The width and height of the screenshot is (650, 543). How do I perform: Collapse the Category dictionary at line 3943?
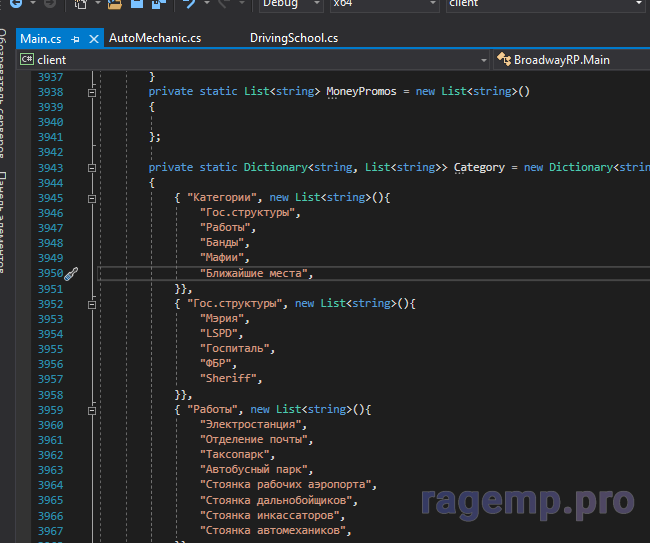pyautogui.click(x=92, y=168)
